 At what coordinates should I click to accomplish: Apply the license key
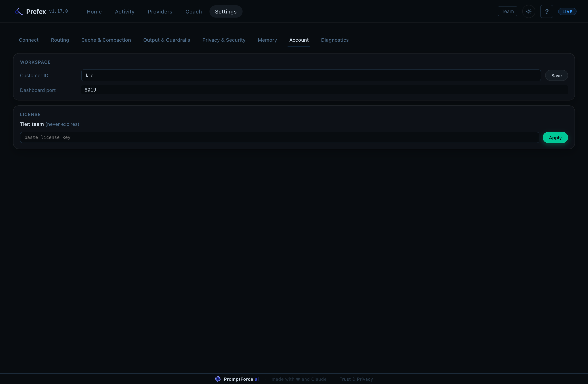[555, 138]
